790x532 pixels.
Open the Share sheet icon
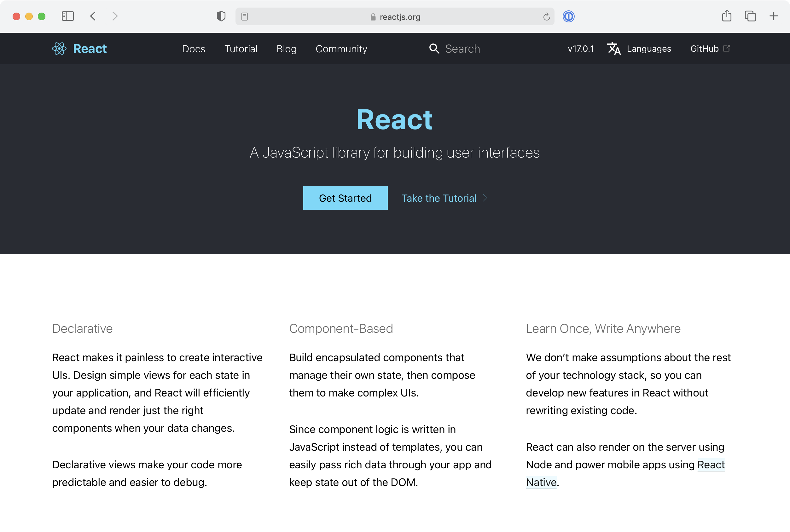pos(727,16)
